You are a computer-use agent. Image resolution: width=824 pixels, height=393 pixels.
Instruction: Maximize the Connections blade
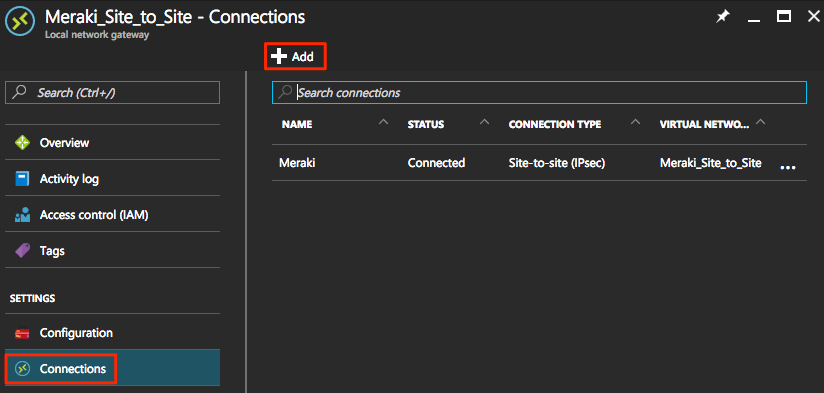(784, 16)
